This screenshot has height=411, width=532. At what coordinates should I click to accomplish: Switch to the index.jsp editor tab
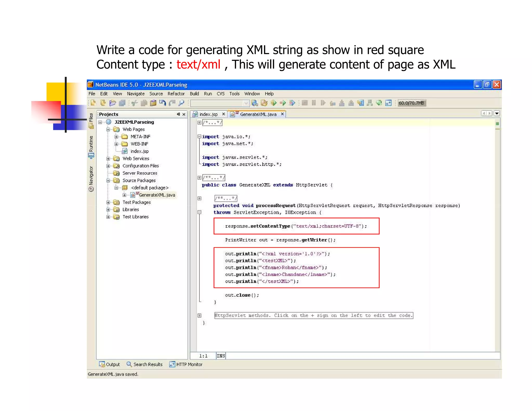click(208, 114)
